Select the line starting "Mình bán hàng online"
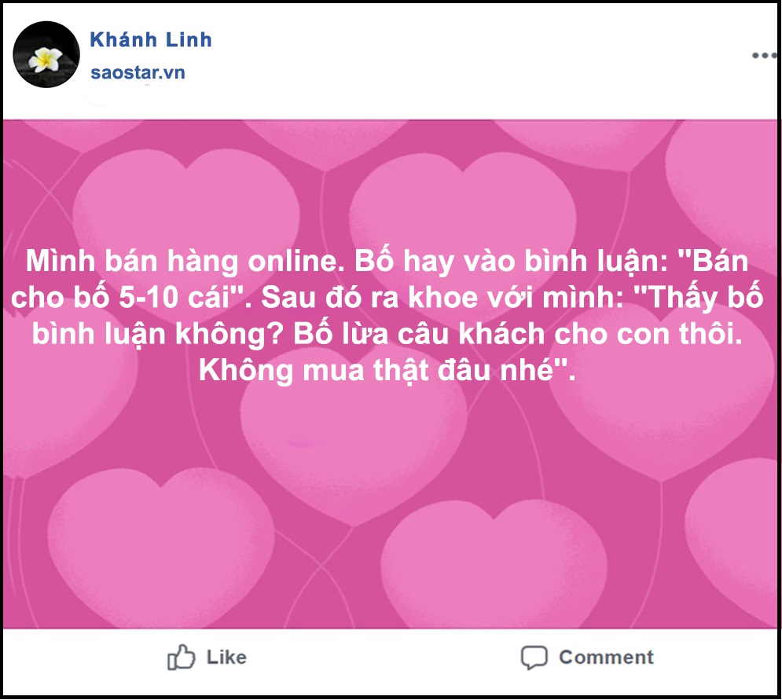Viewport: 782px width, 700px height. coord(387,262)
